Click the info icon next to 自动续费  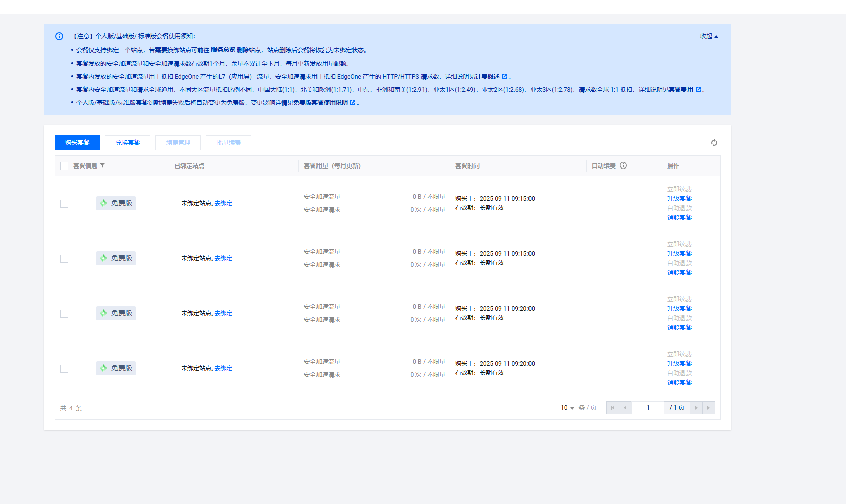pyautogui.click(x=623, y=165)
